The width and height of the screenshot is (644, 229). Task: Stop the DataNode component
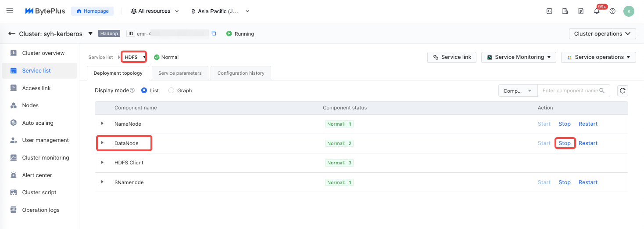[565, 143]
